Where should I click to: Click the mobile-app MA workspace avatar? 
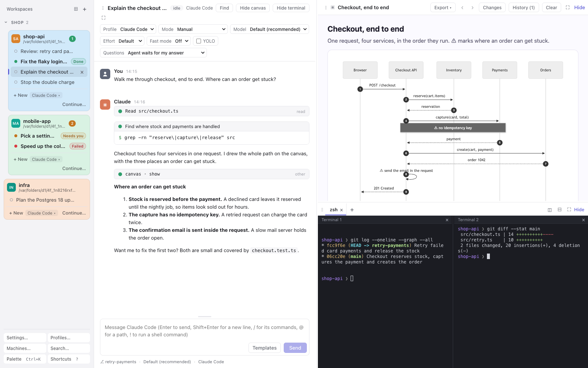[16, 123]
